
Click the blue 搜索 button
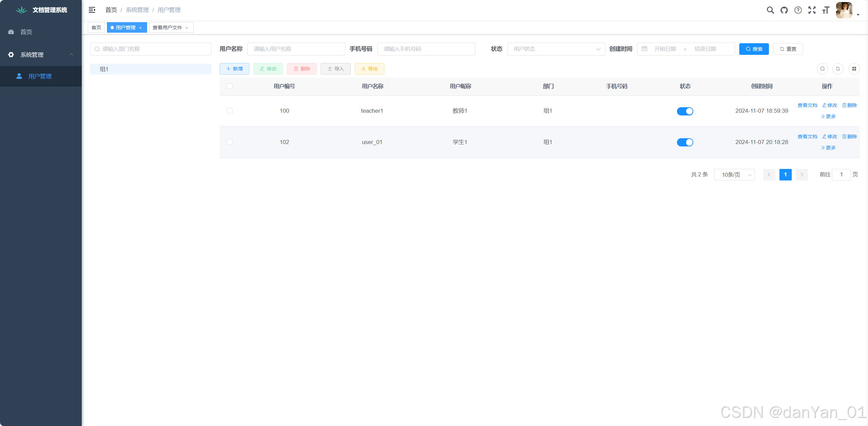tap(754, 49)
